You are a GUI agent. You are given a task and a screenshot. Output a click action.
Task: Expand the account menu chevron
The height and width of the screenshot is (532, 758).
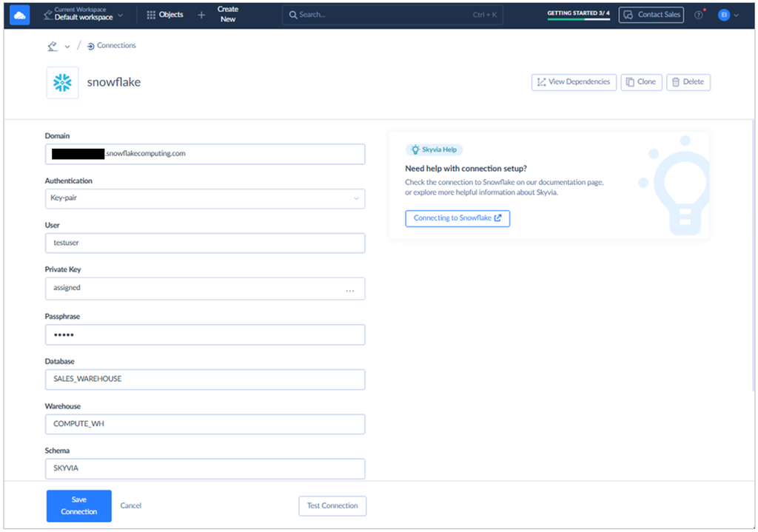[x=737, y=15]
